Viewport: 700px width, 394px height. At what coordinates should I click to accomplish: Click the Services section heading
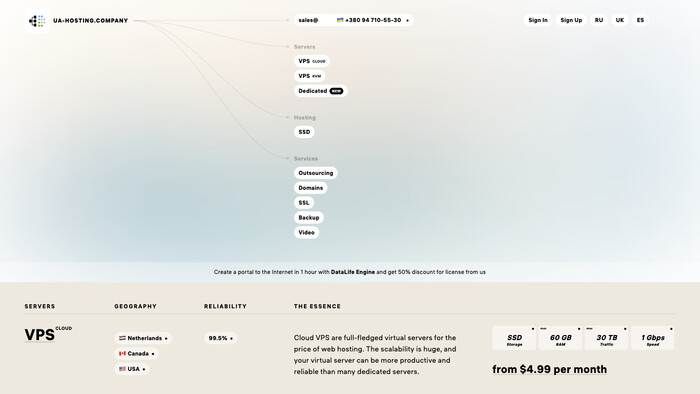point(306,159)
